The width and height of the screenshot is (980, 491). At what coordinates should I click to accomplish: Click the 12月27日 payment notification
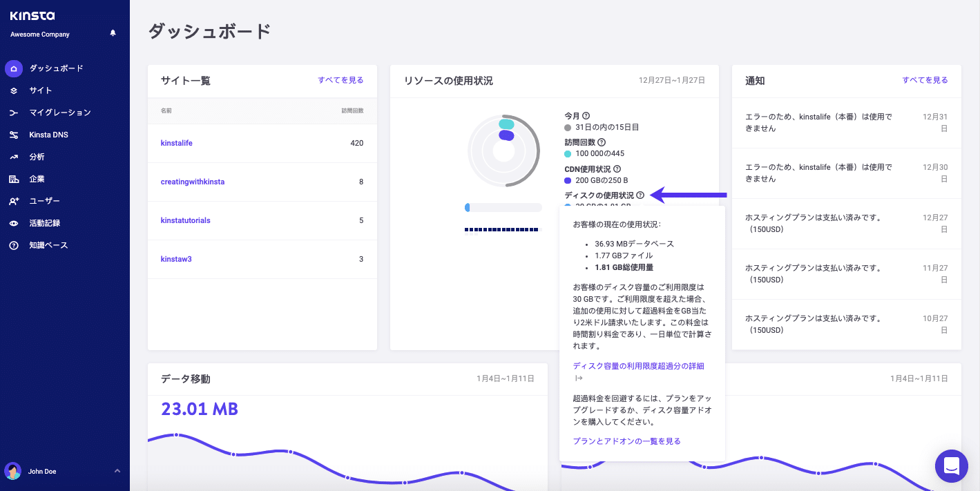click(847, 224)
